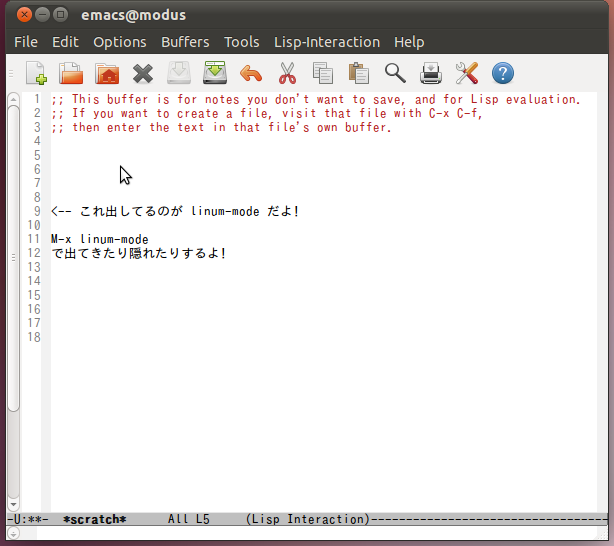
Task: Open the Edit menu
Action: (x=65, y=42)
